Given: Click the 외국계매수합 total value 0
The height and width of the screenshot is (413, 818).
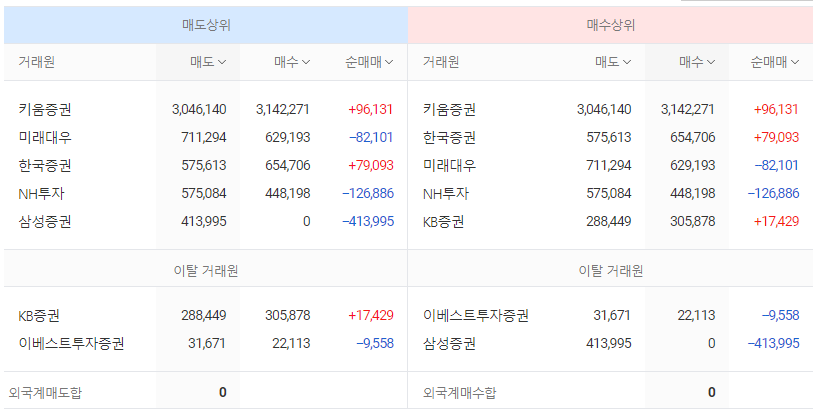Looking at the screenshot, I should point(712,392).
